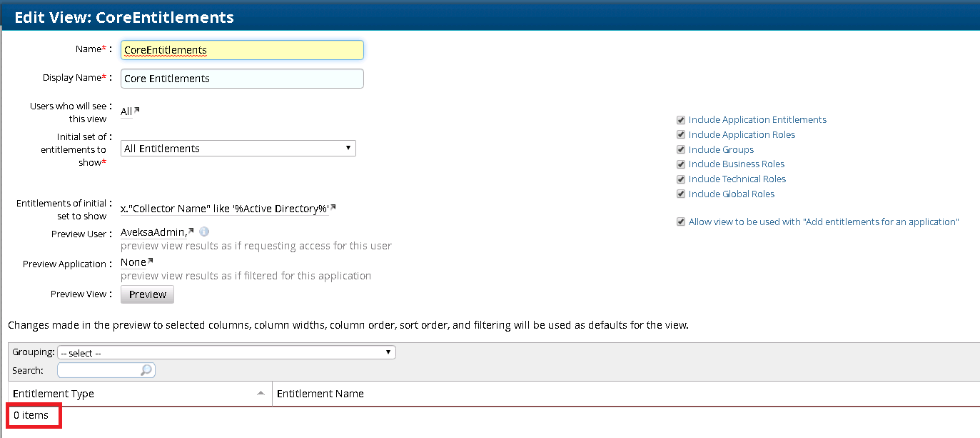Uncheck Include Application Roles
Image resolution: width=980 pixels, height=438 pixels.
[x=681, y=135]
